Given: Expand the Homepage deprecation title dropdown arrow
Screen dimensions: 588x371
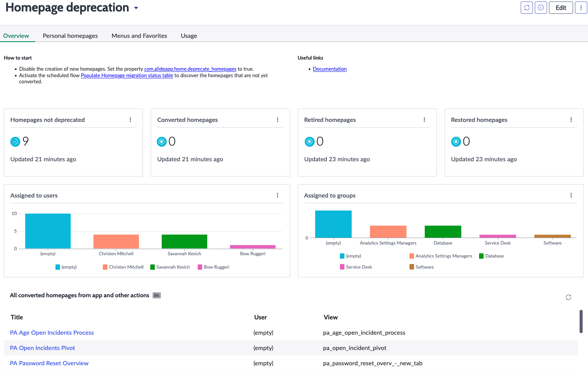Looking at the screenshot, I should pos(136,8).
